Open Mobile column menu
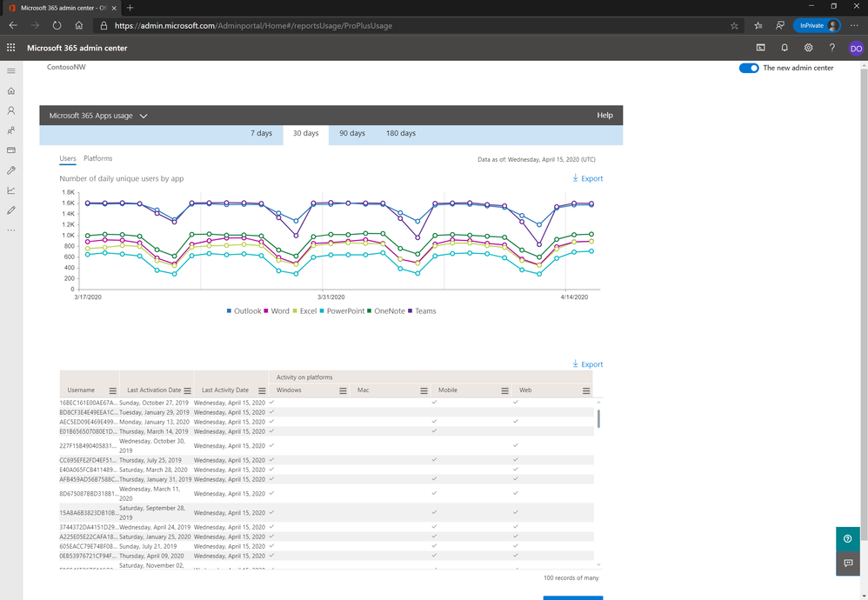 click(x=504, y=390)
